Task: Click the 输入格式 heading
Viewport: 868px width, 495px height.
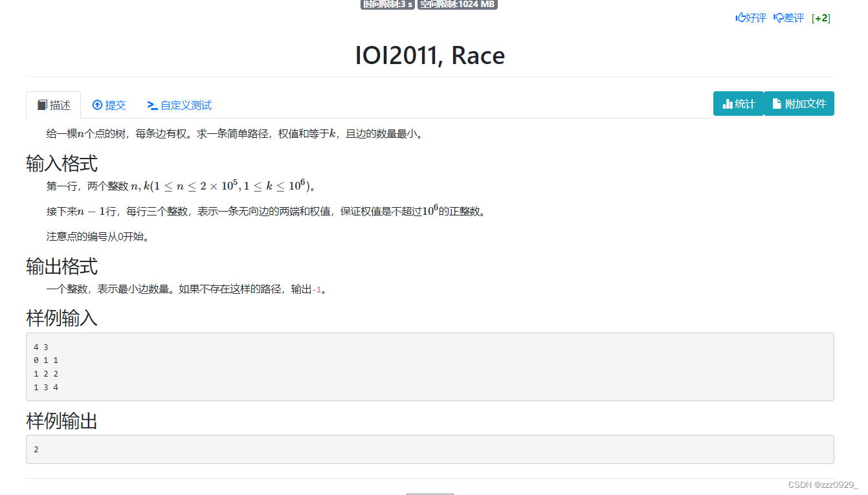Action: tap(62, 164)
